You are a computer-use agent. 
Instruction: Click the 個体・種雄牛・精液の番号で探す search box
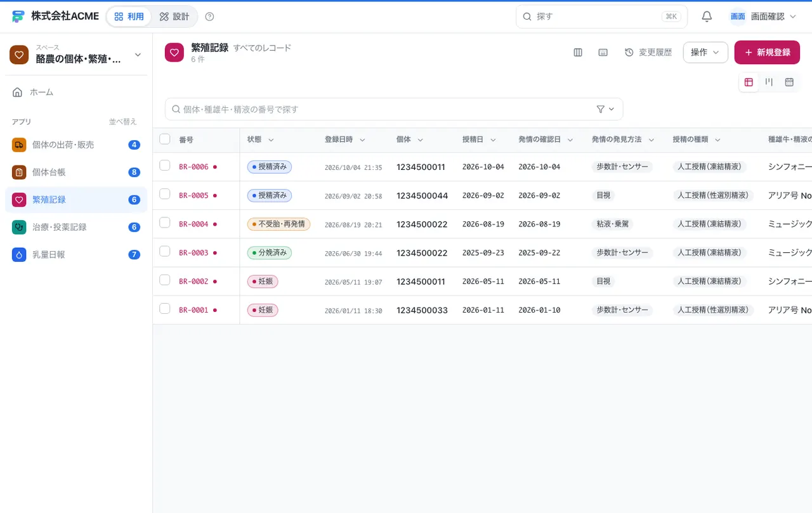(x=394, y=109)
